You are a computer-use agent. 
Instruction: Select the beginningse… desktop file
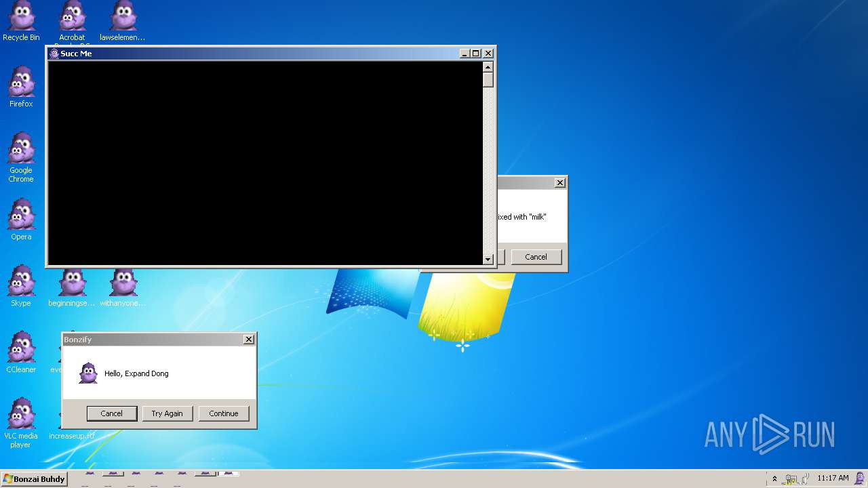72,288
